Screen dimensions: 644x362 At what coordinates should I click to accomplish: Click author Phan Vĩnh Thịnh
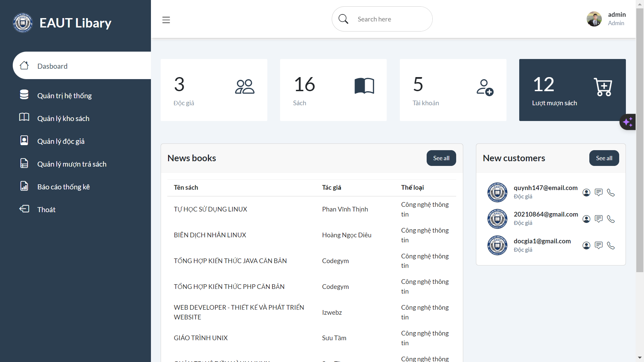click(345, 209)
